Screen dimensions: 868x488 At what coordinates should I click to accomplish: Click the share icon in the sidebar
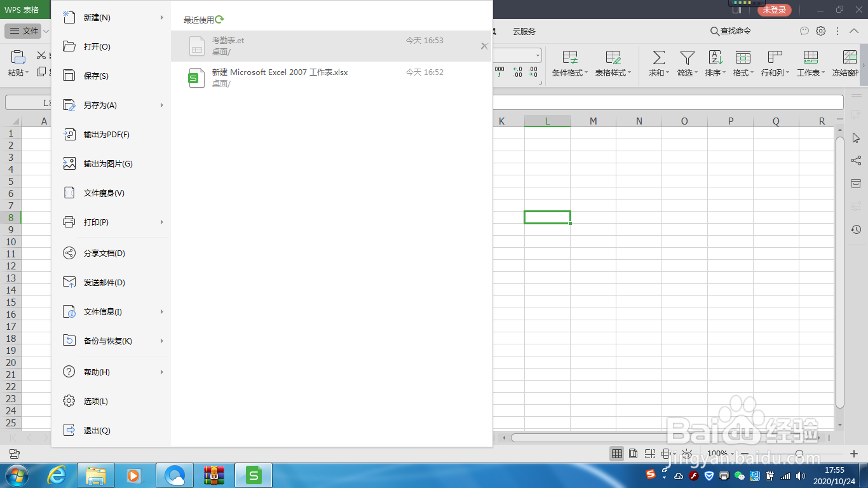coord(856,161)
